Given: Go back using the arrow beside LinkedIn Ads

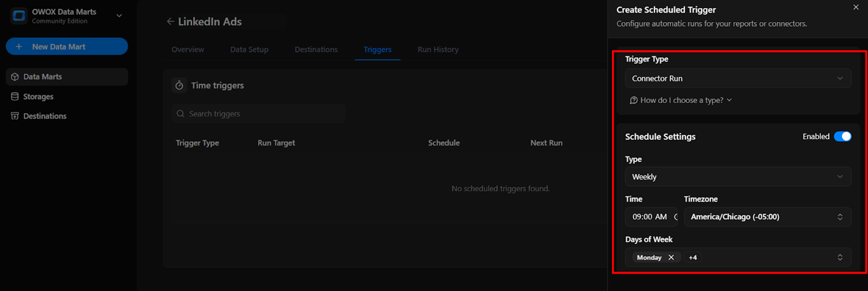Looking at the screenshot, I should pyautogui.click(x=170, y=22).
